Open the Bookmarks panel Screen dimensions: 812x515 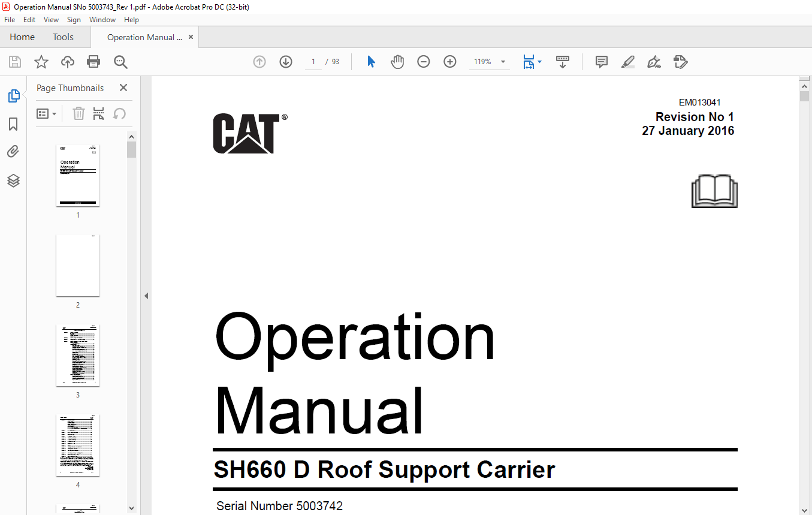13,124
